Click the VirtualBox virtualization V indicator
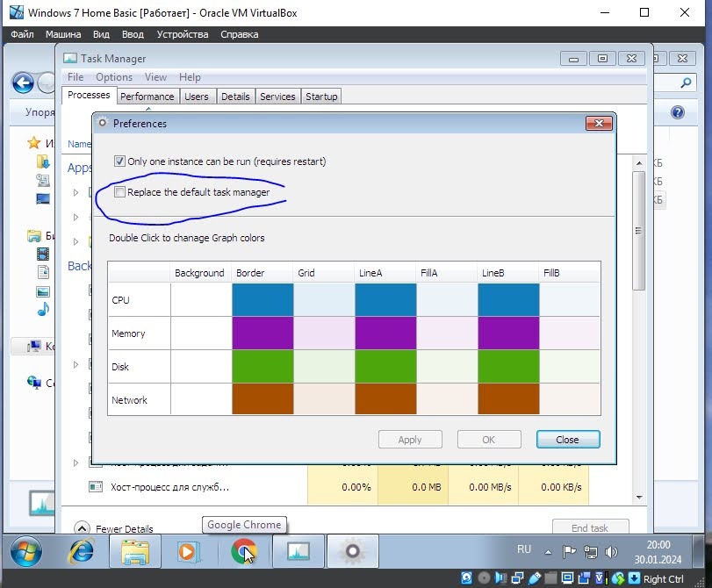This screenshot has width=712, height=588. [x=601, y=578]
